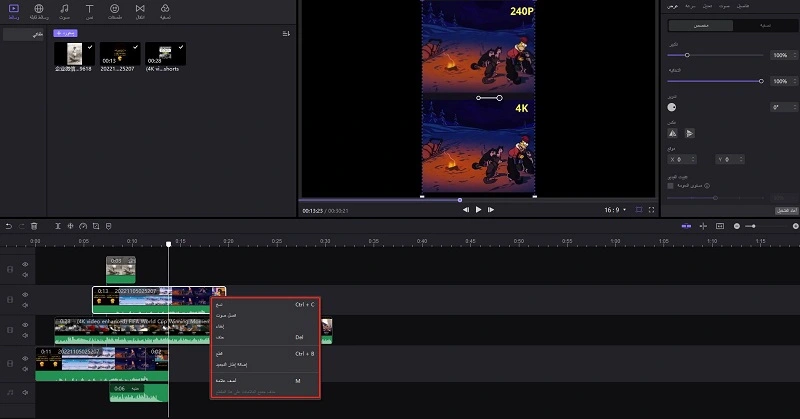Click the timeline zoom in plus button
Screen dimensions: 800x419
(x=795, y=226)
